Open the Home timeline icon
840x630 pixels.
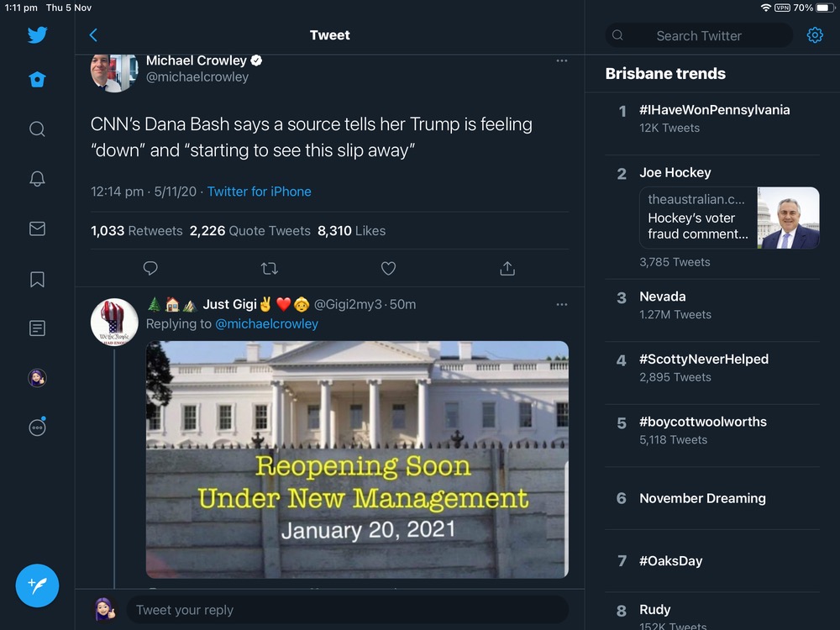(x=37, y=80)
